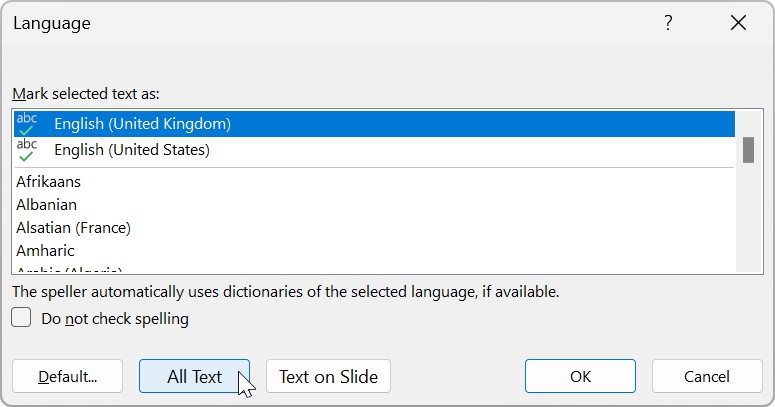Viewport: 775px width, 407px height.
Task: Apply language to Text on Slide
Action: tap(328, 376)
